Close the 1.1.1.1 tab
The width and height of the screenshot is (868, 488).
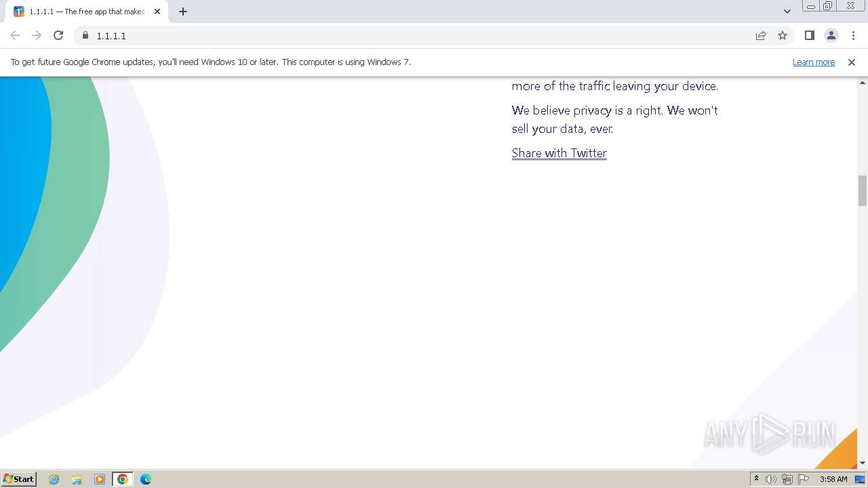tap(158, 12)
